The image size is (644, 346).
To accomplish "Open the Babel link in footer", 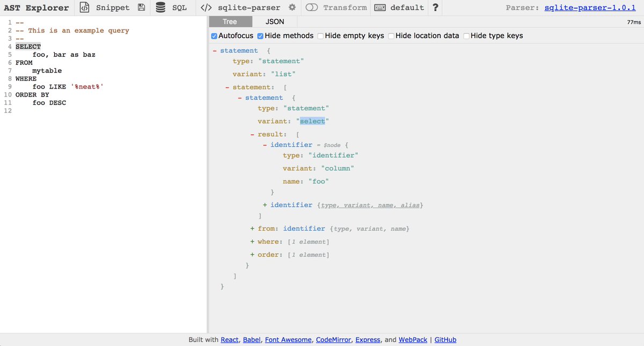I will click(x=252, y=340).
